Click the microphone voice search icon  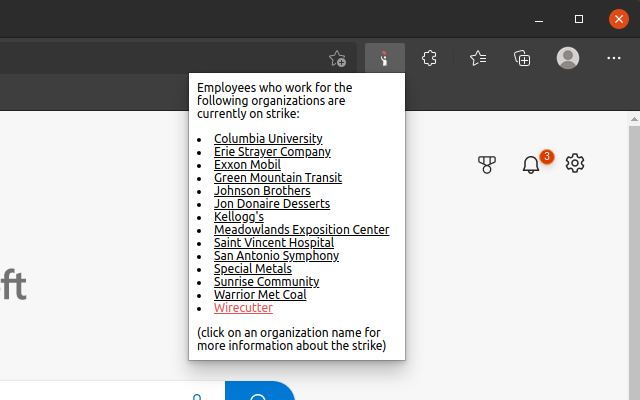(x=197, y=397)
